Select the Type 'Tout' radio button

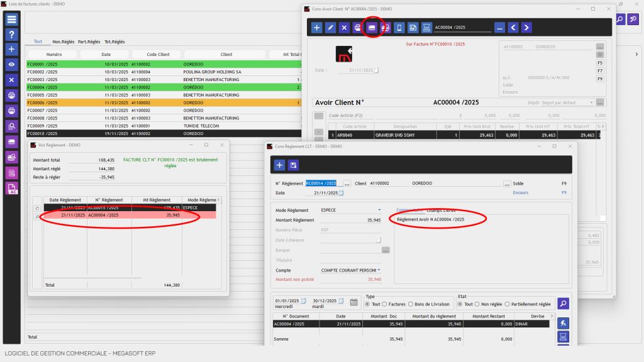pos(367,304)
